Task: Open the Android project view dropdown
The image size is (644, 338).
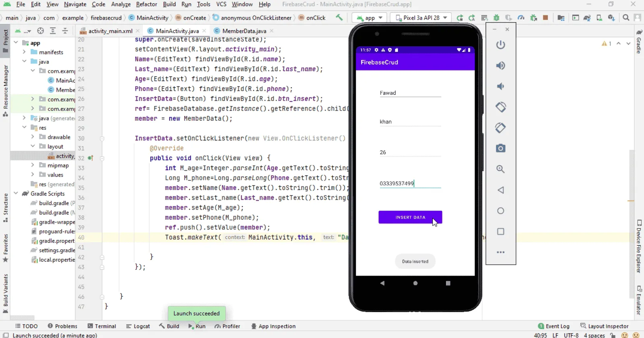Action: [x=23, y=31]
